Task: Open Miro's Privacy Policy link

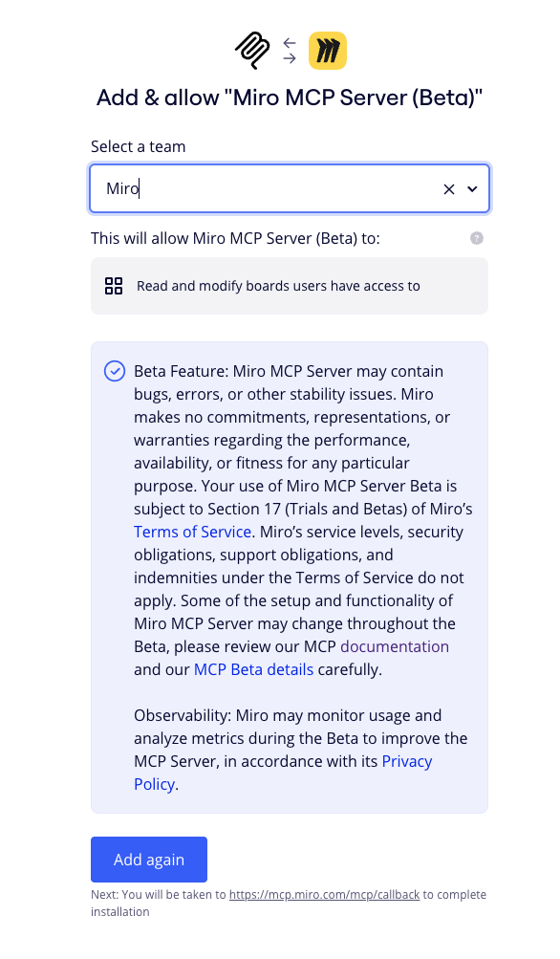Action: pyautogui.click(x=407, y=761)
